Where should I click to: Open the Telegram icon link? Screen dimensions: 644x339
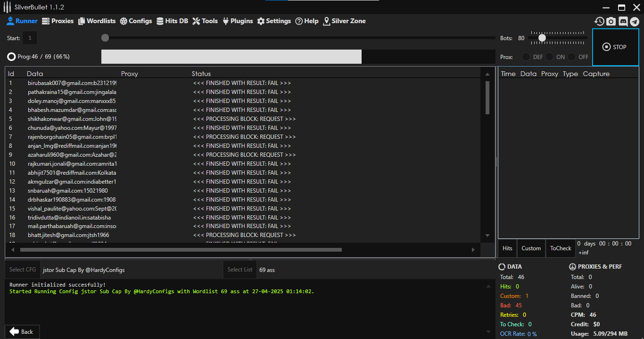click(x=635, y=21)
